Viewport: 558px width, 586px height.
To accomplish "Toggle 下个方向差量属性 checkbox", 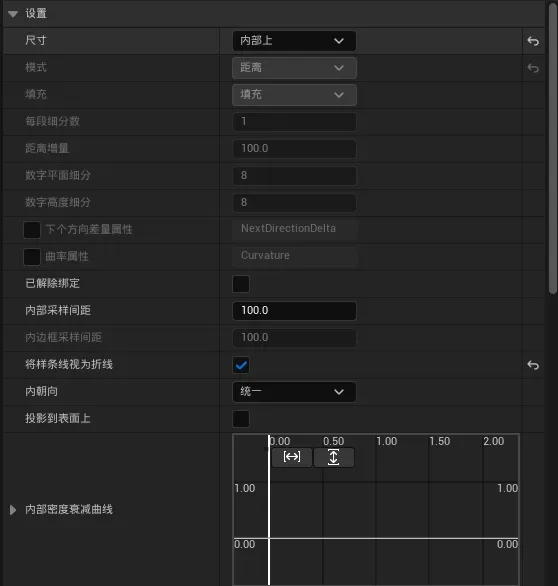I will click(32, 230).
